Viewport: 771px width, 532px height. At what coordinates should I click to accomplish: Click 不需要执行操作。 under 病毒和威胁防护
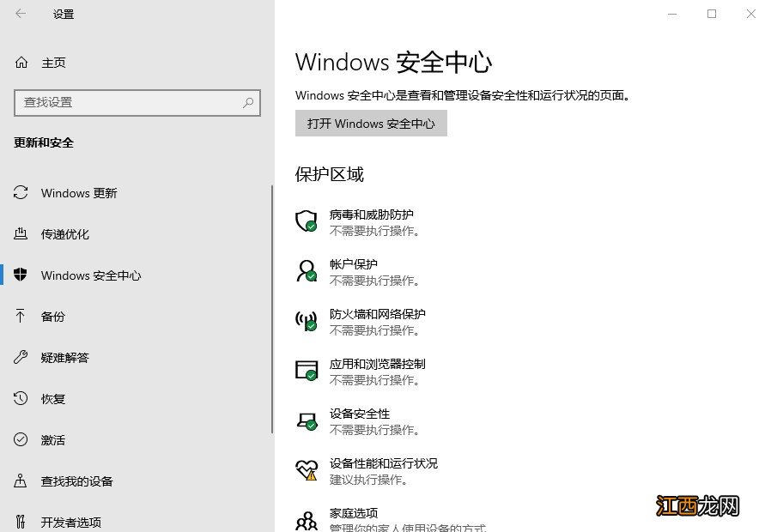click(x=374, y=230)
